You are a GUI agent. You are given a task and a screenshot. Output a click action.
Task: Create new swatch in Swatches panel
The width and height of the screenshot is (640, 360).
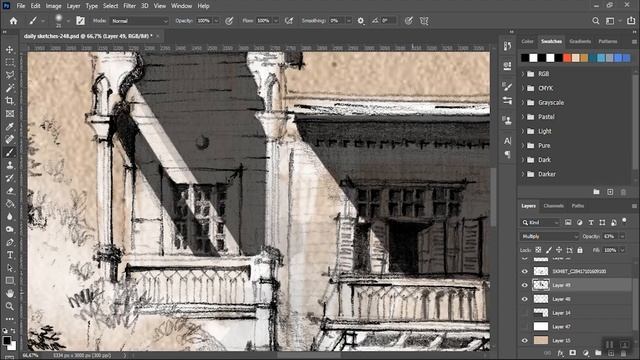pos(610,192)
